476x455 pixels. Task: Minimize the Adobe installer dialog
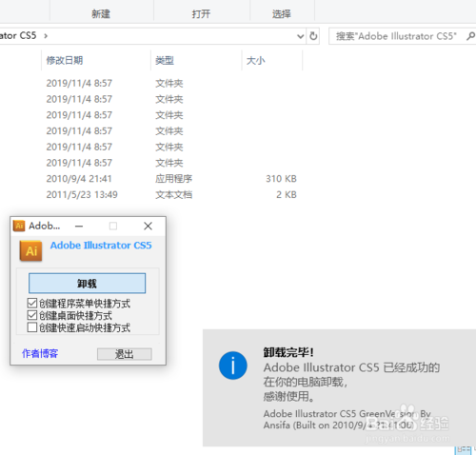pyautogui.click(x=79, y=226)
